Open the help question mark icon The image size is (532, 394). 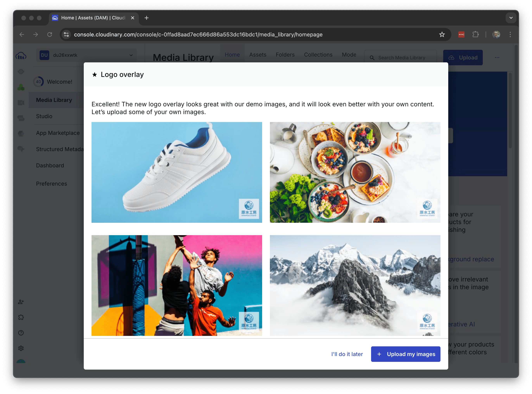[21, 333]
